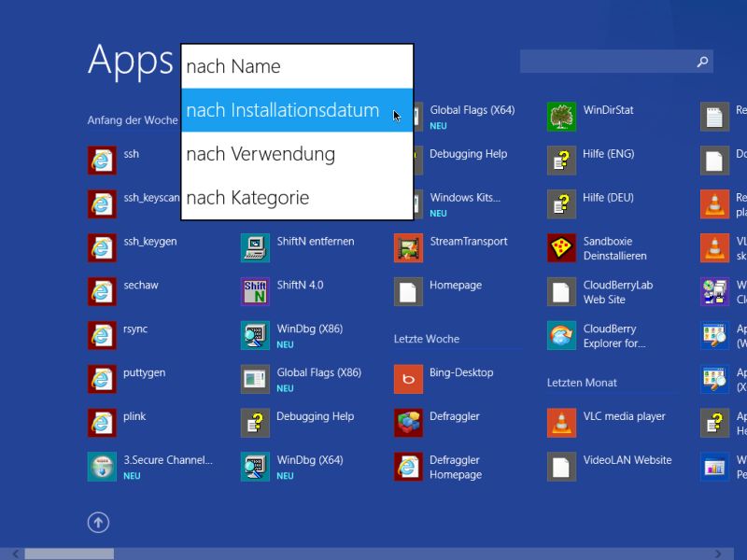Open Debugging Help icon above WinDbg (X64)
Image resolution: width=747 pixels, height=560 pixels.
point(255,423)
